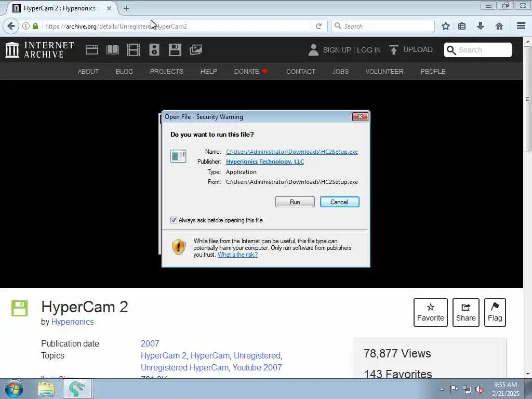Click What's the risk? link
This screenshot has height=399, width=532.
(237, 255)
